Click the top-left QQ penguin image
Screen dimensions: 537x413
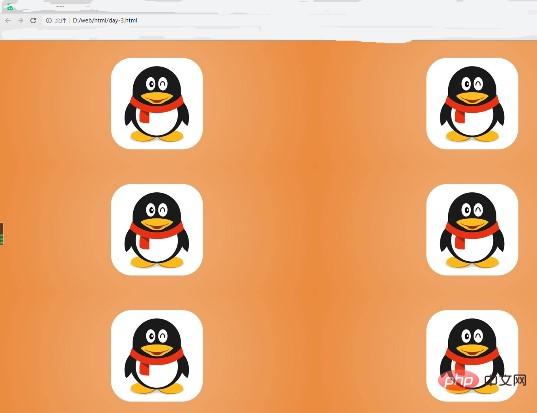pos(157,103)
